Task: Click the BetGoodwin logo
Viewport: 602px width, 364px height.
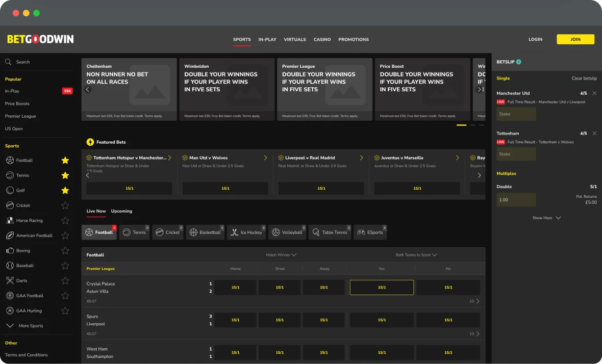Action: (x=40, y=39)
